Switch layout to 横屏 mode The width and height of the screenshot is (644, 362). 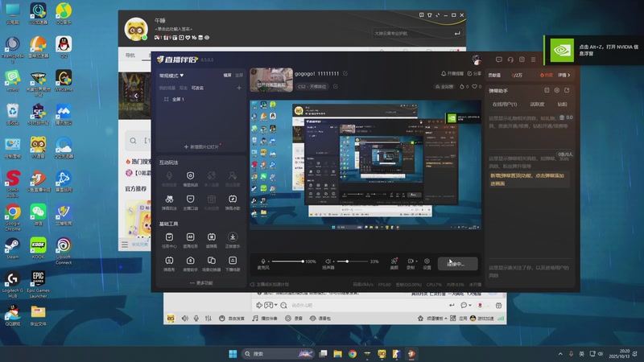227,76
